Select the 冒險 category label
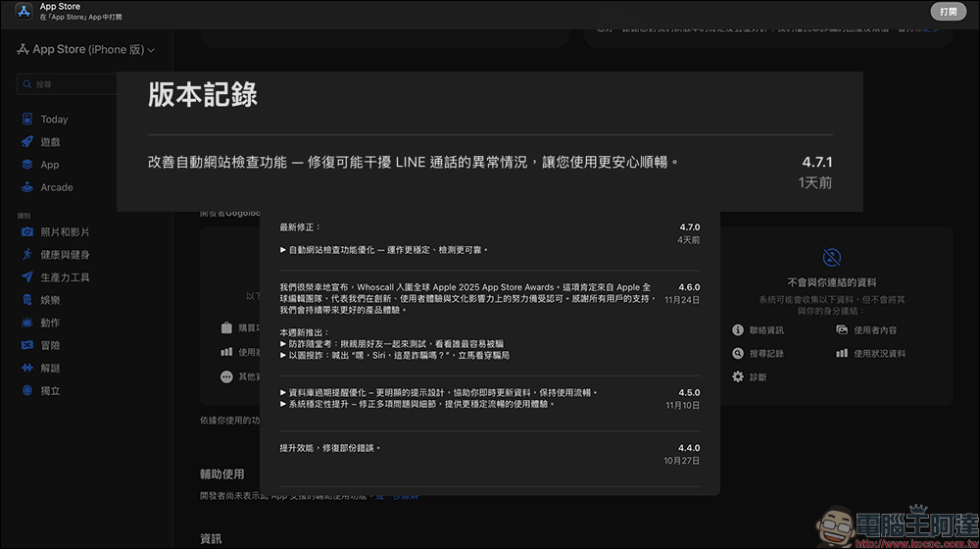This screenshot has height=549, width=980. [x=50, y=345]
